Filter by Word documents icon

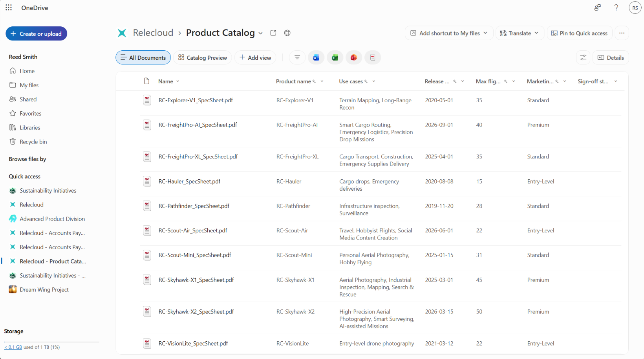pos(316,58)
